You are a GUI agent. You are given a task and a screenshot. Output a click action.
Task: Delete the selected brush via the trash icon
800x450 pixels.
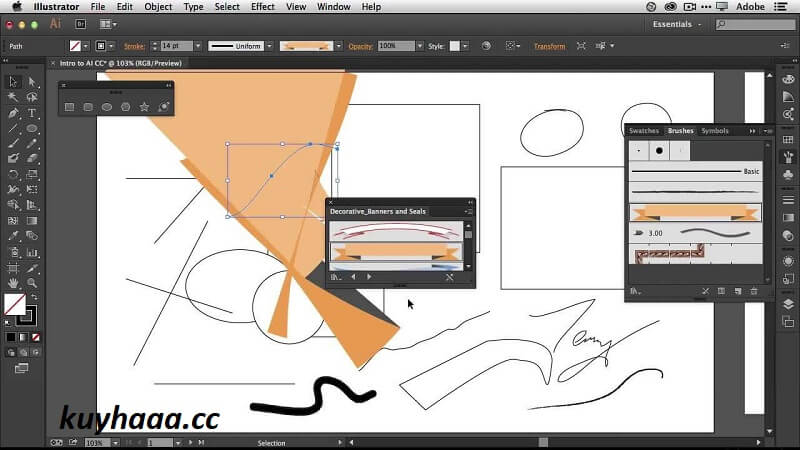[754, 291]
